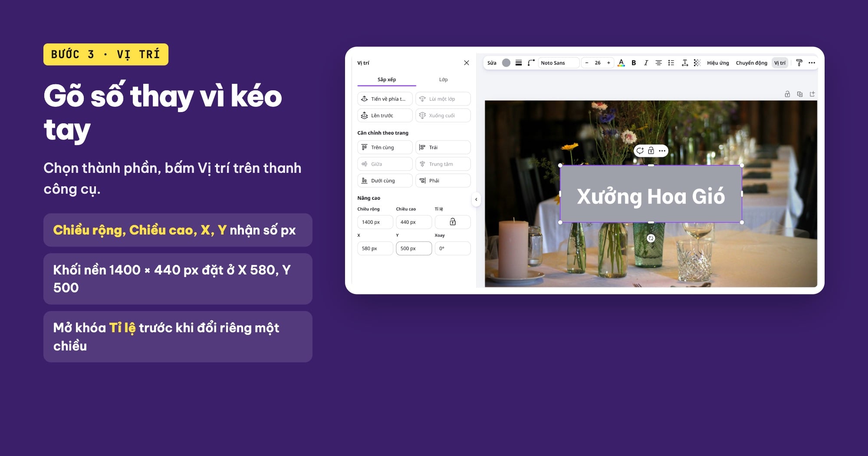
Task: Select the copy style paint roller icon
Action: [x=799, y=63]
